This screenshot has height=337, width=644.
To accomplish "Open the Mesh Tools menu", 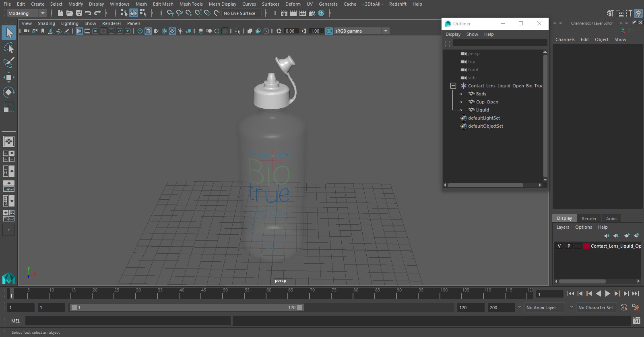I will click(x=191, y=4).
